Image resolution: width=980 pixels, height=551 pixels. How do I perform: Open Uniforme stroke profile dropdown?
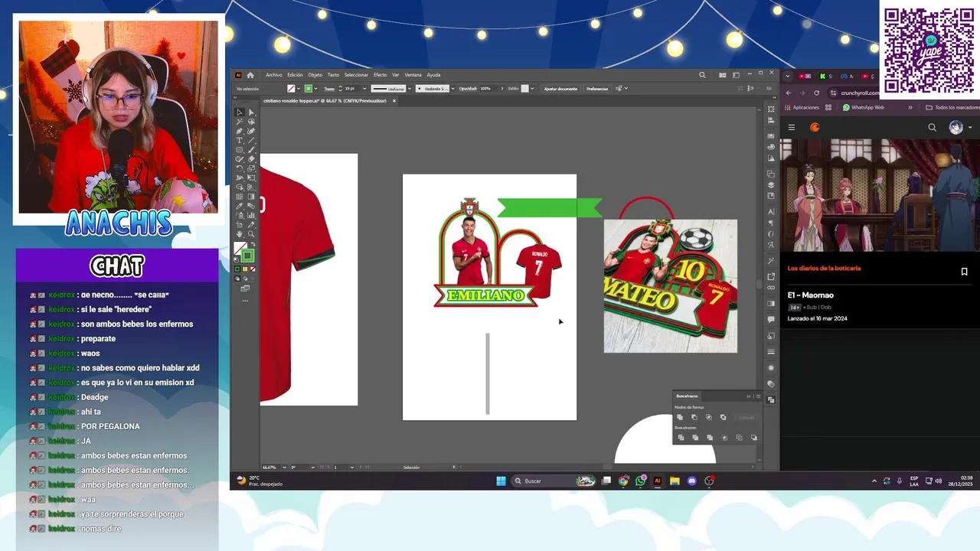pyautogui.click(x=410, y=88)
